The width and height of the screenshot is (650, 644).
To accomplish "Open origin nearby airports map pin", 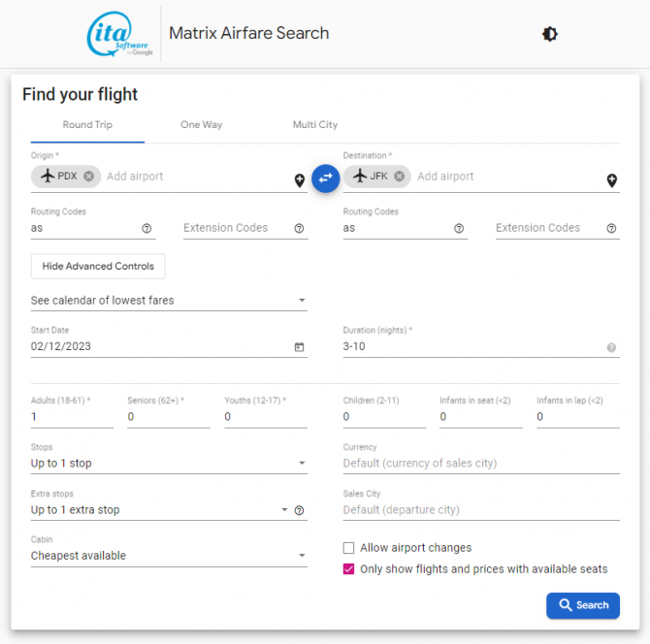I will [x=300, y=180].
